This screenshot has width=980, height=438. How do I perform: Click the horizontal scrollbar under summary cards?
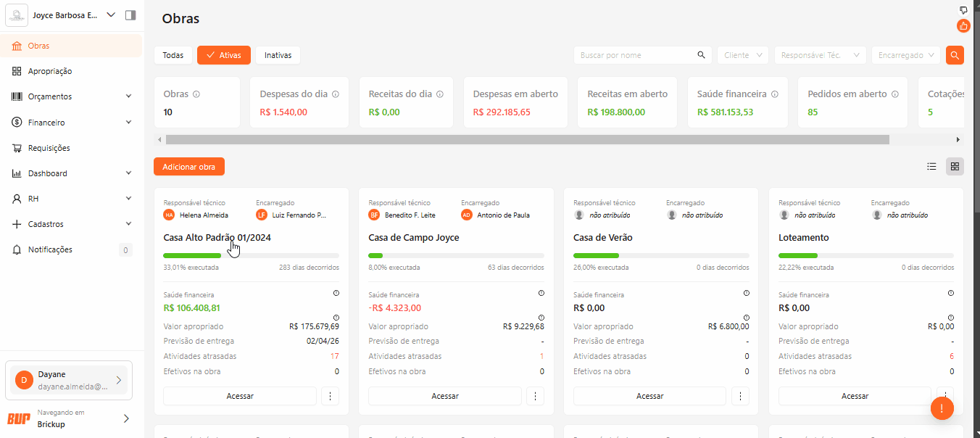(x=527, y=139)
